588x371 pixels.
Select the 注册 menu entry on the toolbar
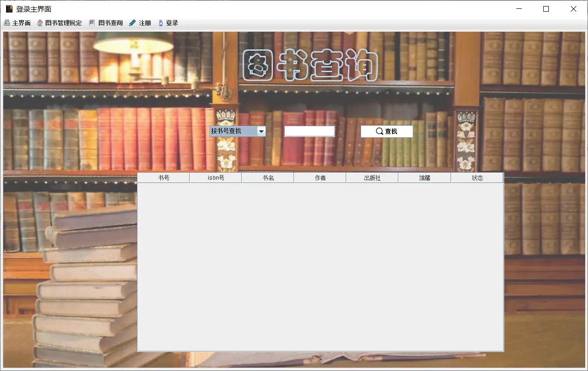point(140,22)
